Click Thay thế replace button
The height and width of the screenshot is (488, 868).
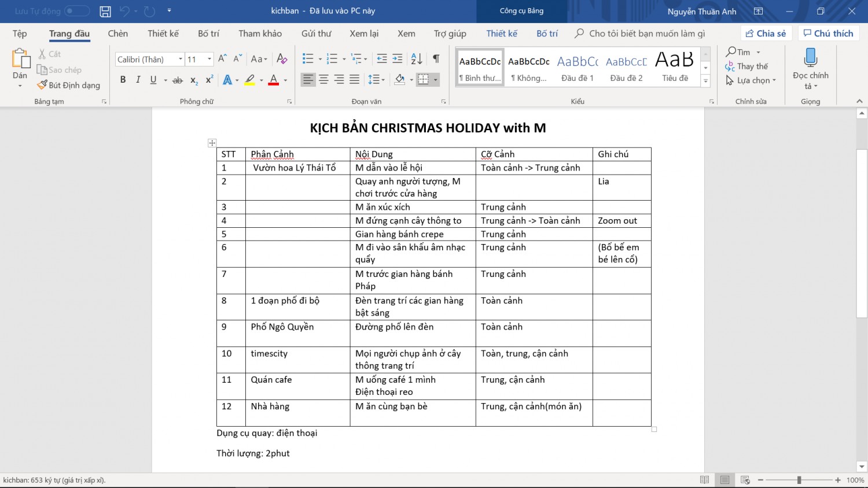coord(747,66)
